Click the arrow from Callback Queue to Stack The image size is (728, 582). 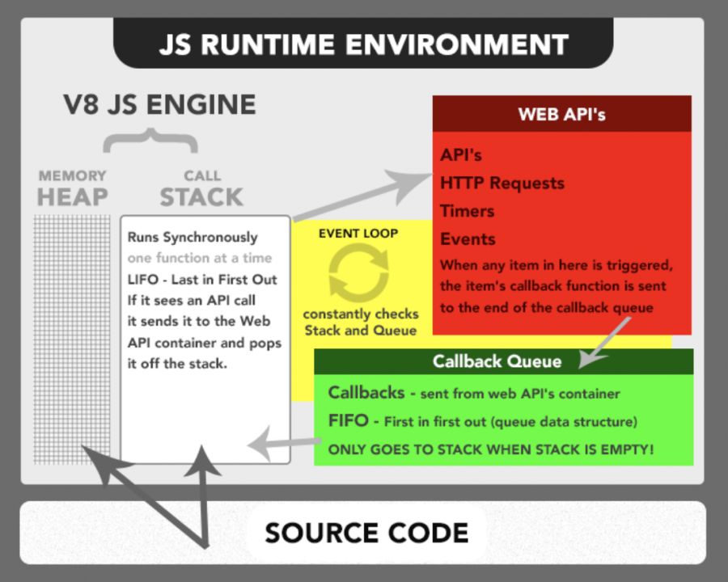279,443
